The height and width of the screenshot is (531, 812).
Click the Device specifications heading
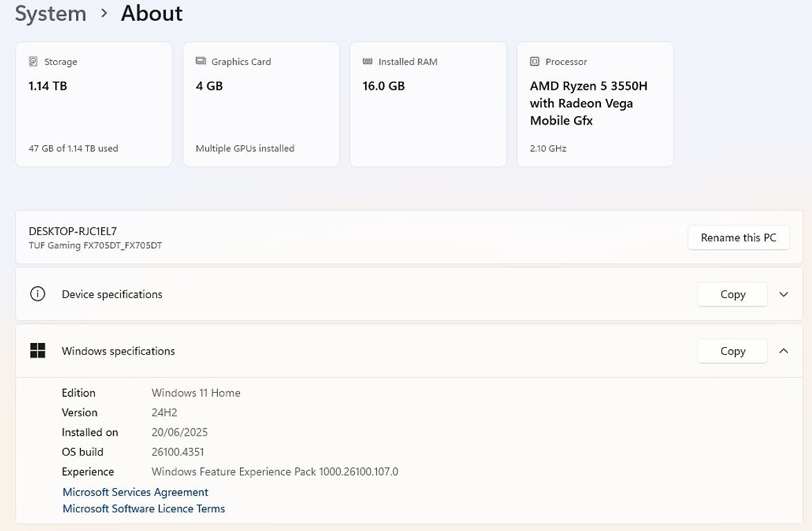(112, 294)
